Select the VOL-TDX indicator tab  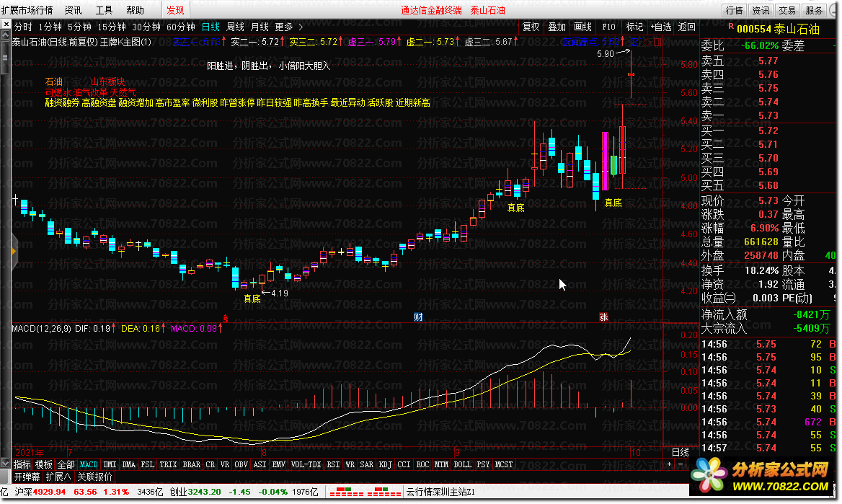click(x=306, y=464)
